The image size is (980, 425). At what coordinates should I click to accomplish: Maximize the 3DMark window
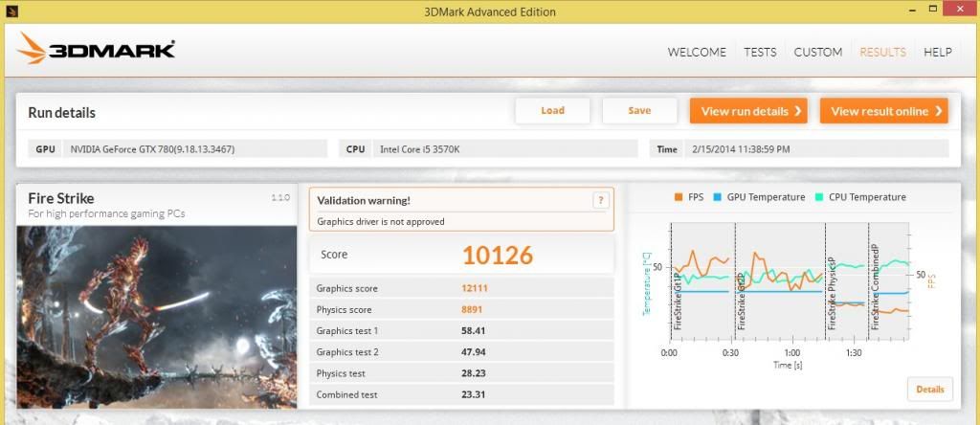coord(909,11)
